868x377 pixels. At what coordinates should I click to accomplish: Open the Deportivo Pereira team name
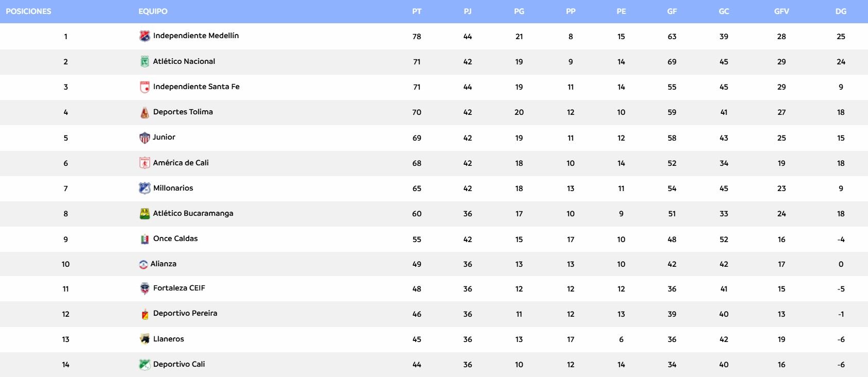click(x=185, y=313)
